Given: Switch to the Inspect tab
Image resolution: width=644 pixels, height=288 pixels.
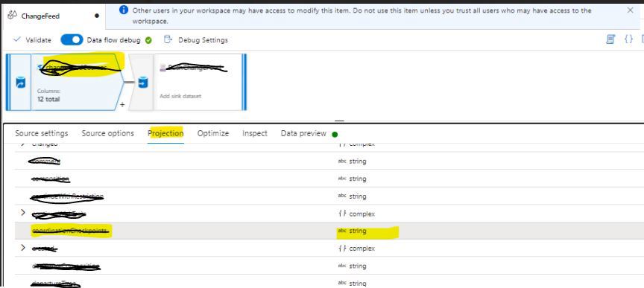Looking at the screenshot, I should point(255,133).
